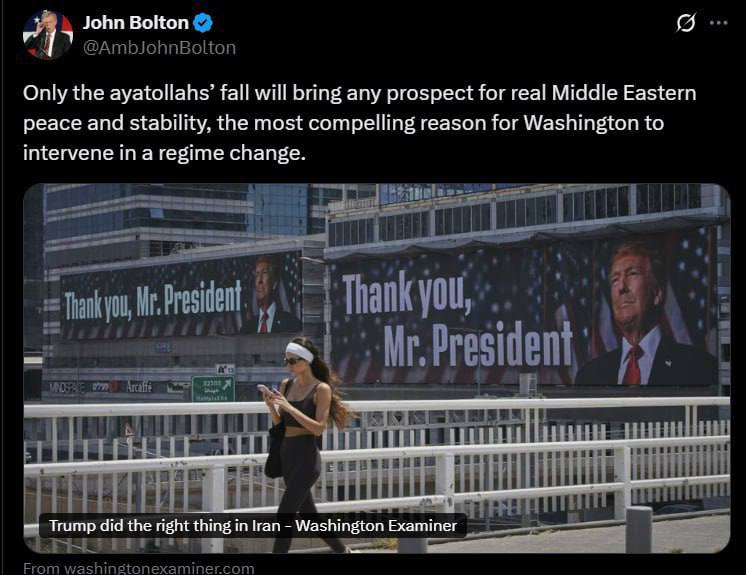Click the 'Trump did the right thing in Iran' caption
The width and height of the screenshot is (746, 575).
coord(251,525)
